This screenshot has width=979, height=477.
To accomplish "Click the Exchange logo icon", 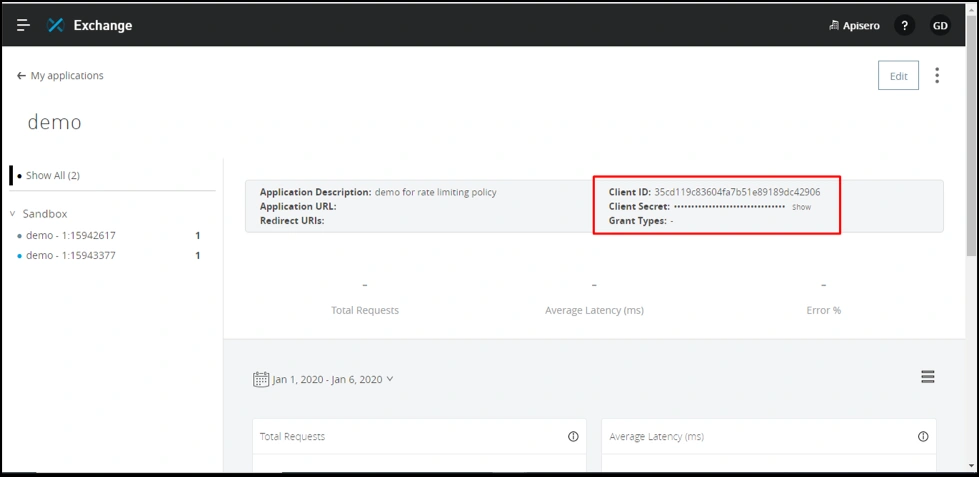I will click(x=56, y=25).
